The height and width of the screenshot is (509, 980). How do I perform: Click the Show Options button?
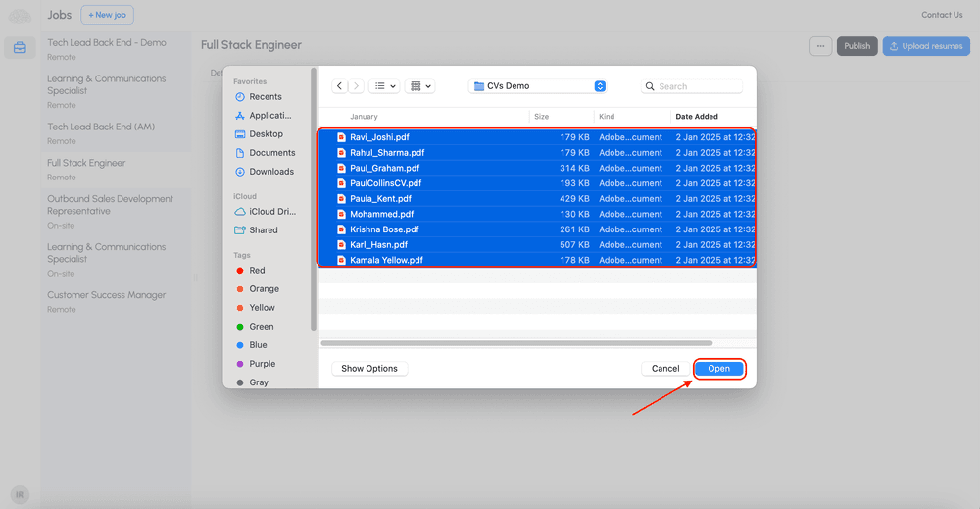(369, 369)
